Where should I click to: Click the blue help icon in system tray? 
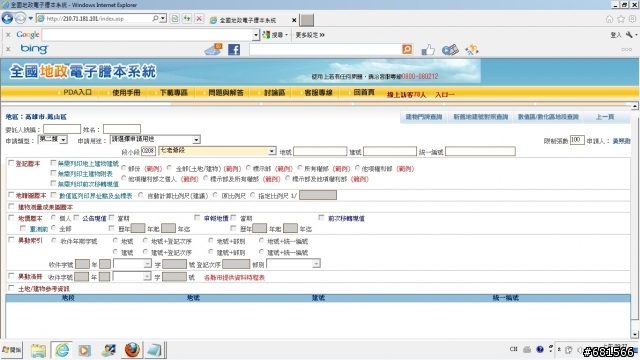[x=540, y=349]
